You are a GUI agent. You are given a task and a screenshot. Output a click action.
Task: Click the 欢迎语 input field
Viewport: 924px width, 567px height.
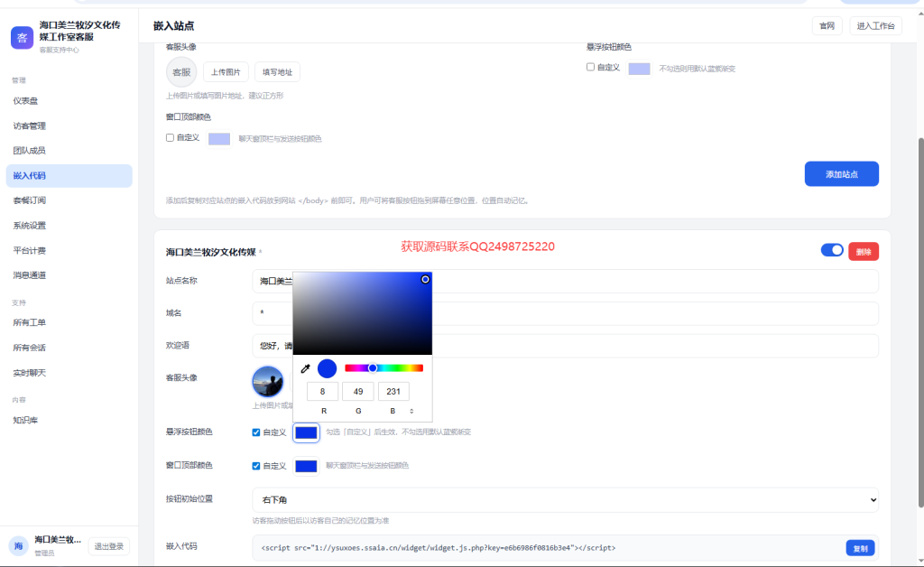565,346
